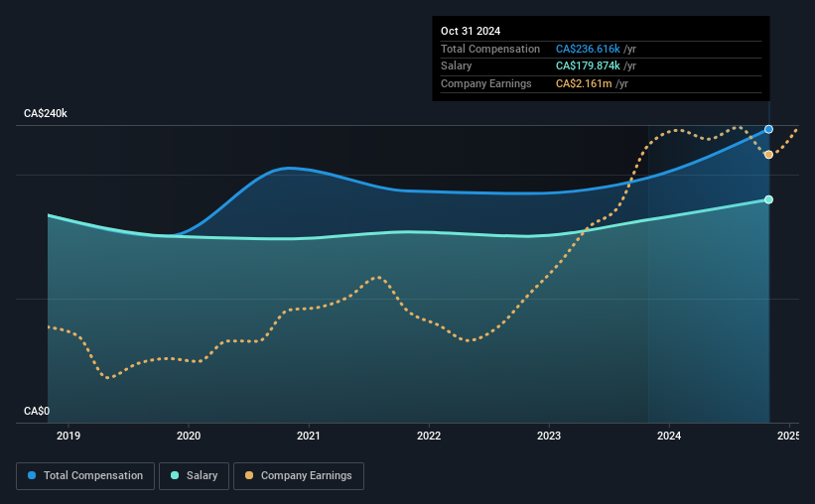This screenshot has height=504, width=815.
Task: Click the 2022 x-axis label
Action: 429,436
